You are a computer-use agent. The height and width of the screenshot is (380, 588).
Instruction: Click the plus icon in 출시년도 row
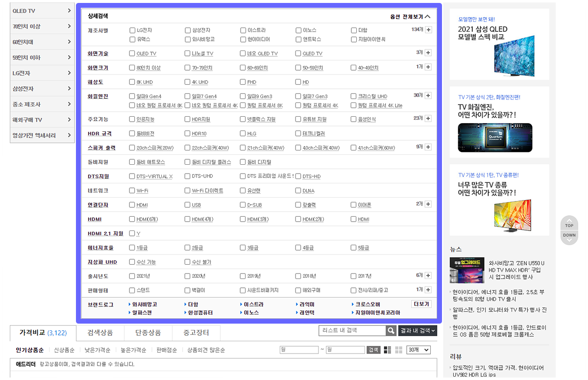click(x=428, y=276)
